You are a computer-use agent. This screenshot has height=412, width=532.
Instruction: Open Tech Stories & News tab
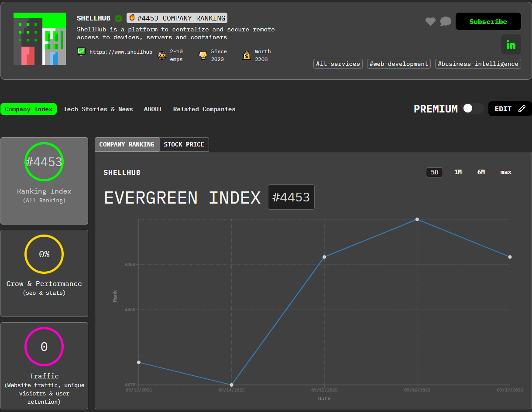(98, 109)
